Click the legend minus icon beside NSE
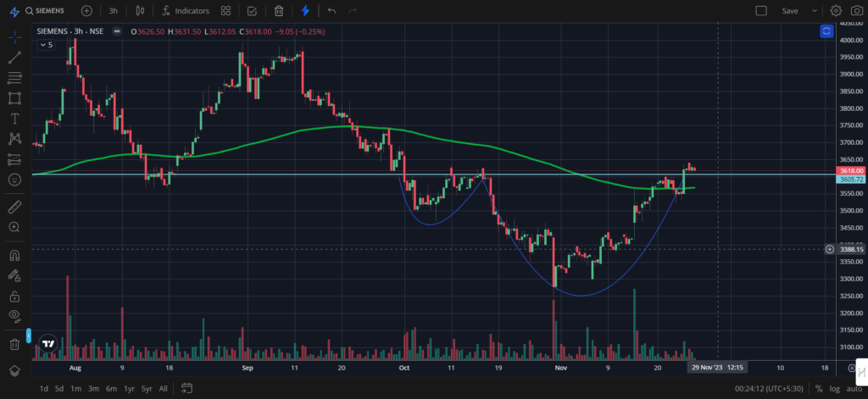The height and width of the screenshot is (399, 868). coord(116,31)
